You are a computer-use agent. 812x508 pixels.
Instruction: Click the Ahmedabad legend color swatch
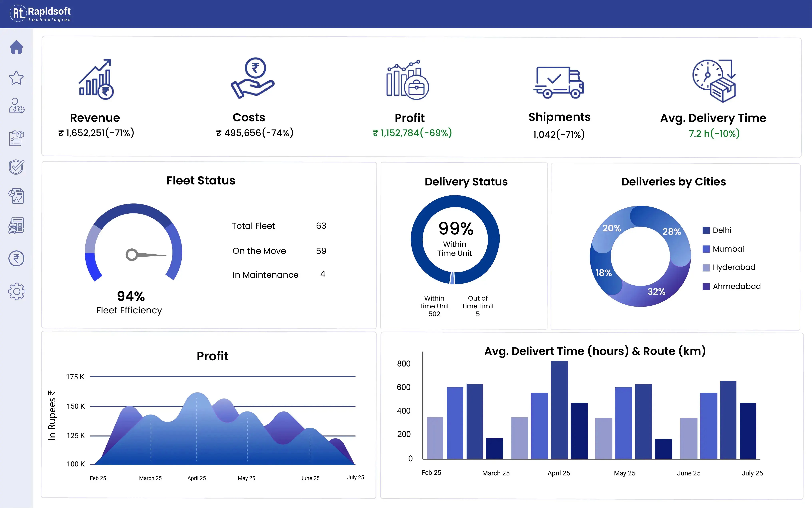coord(706,287)
